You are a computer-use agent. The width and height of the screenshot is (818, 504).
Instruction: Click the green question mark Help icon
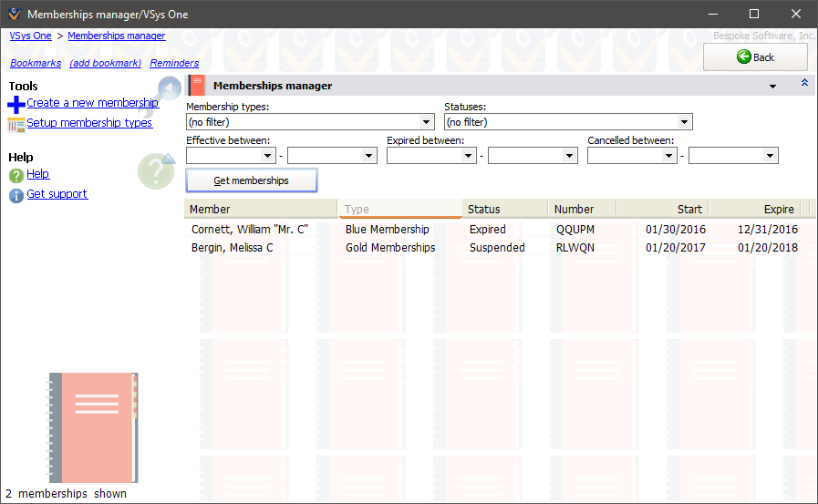coord(16,175)
